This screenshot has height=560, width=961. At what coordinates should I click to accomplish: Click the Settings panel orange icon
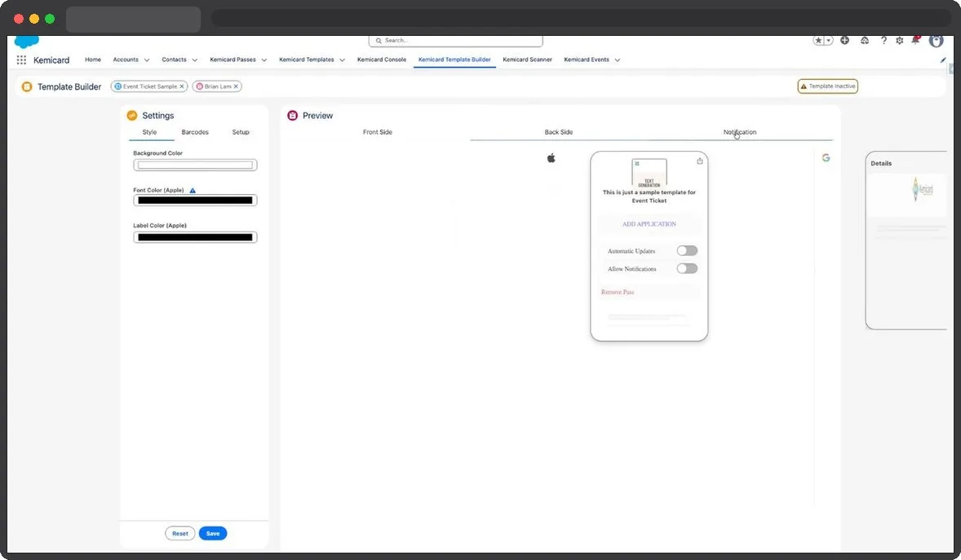coord(132,115)
